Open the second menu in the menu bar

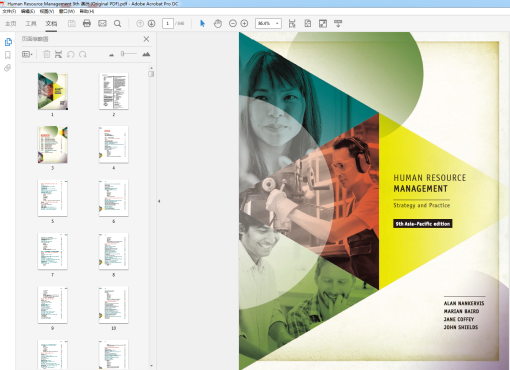(x=28, y=11)
